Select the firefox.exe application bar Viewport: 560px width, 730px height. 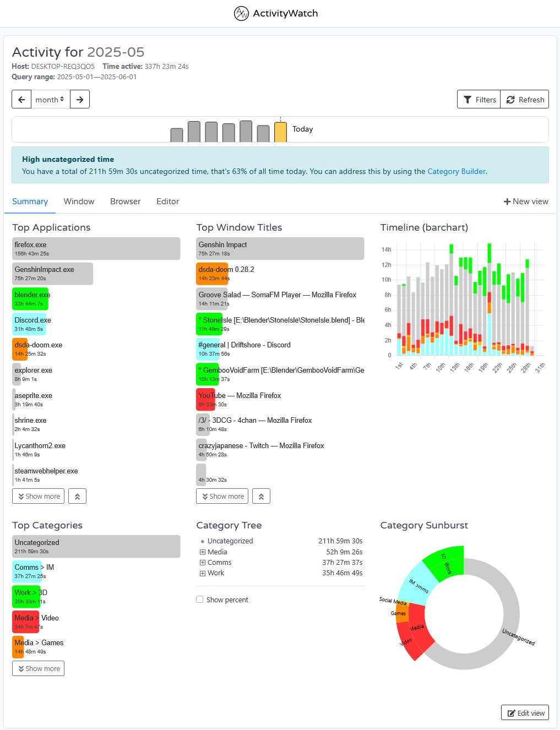[x=96, y=248]
